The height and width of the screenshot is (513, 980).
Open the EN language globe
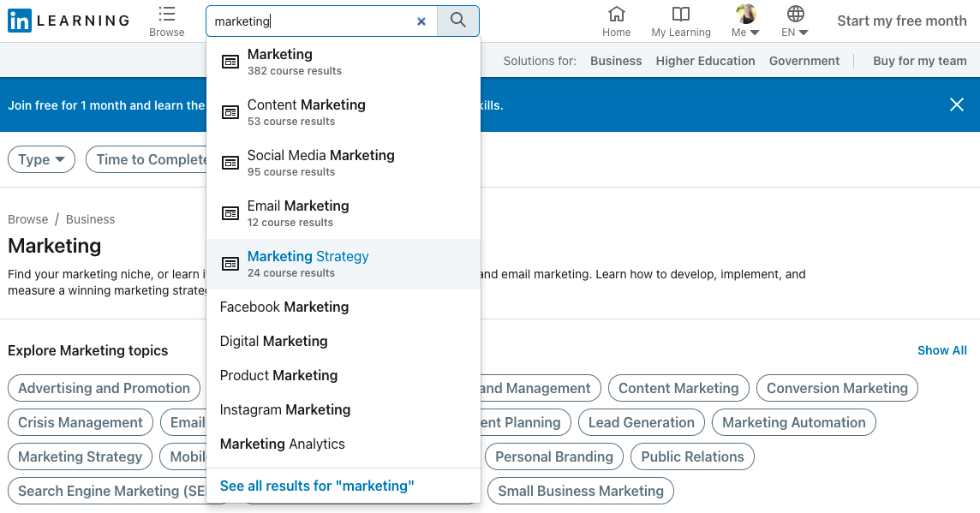pyautogui.click(x=795, y=14)
